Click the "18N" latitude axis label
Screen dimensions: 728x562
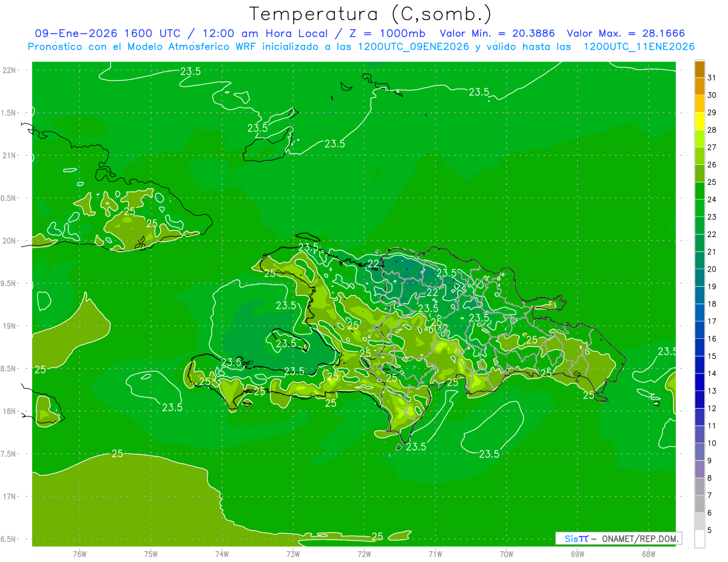(x=10, y=411)
